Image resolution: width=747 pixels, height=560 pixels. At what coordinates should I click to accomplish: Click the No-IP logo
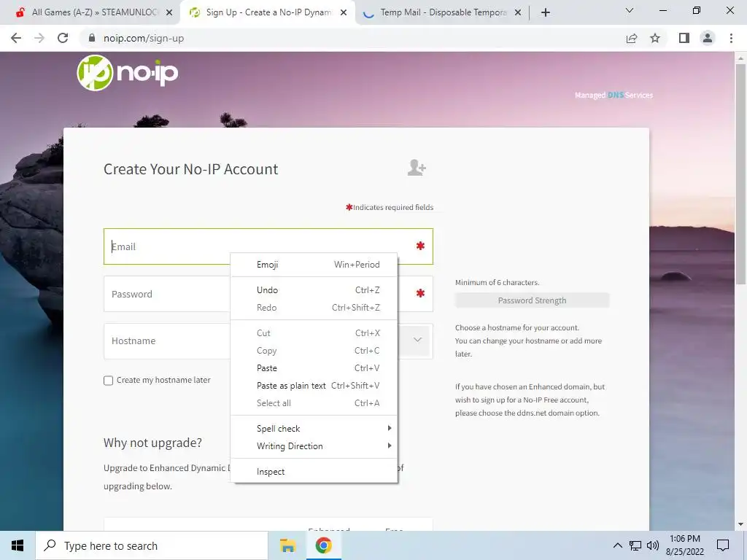[x=128, y=73]
